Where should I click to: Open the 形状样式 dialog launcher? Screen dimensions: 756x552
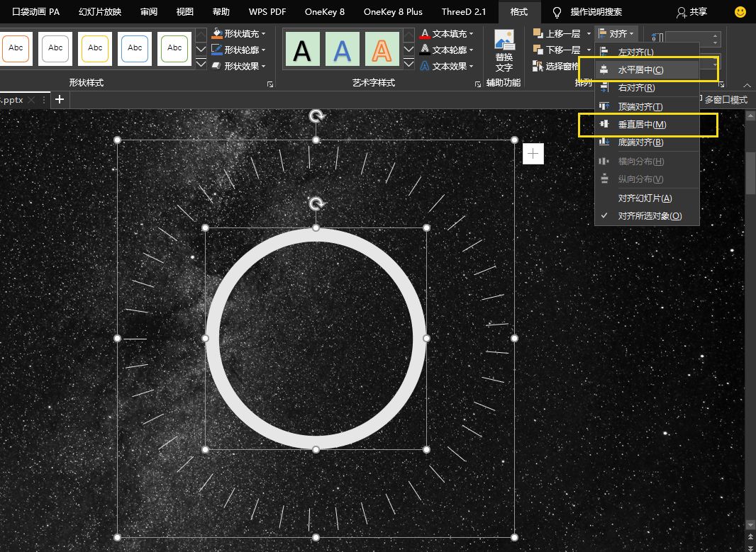coord(270,84)
